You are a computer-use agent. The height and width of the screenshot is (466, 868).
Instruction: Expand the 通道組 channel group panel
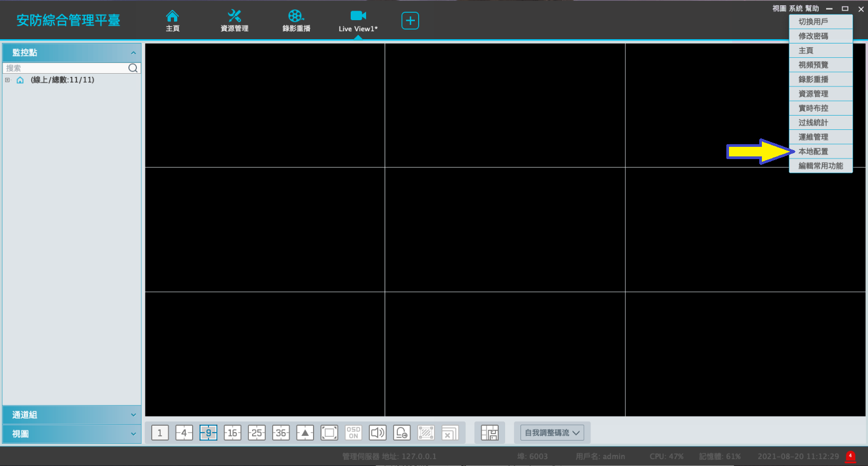(72, 415)
